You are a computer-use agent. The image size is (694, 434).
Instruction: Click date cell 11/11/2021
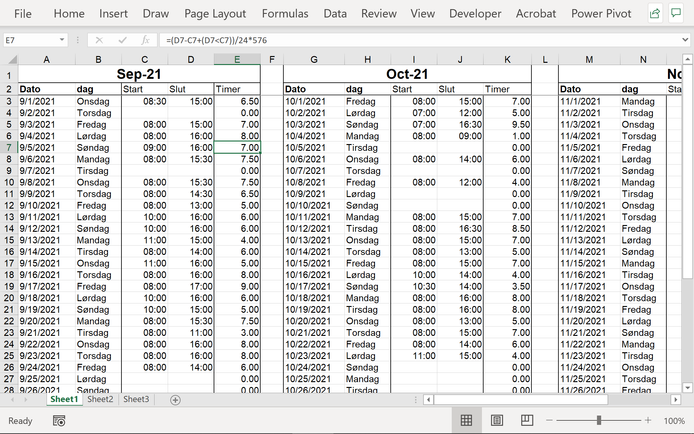(590, 217)
